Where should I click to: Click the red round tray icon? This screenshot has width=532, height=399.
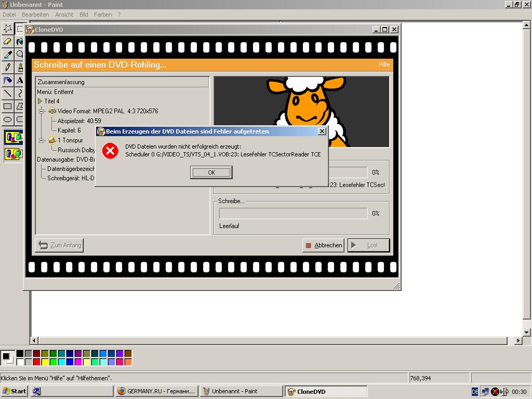point(495,392)
